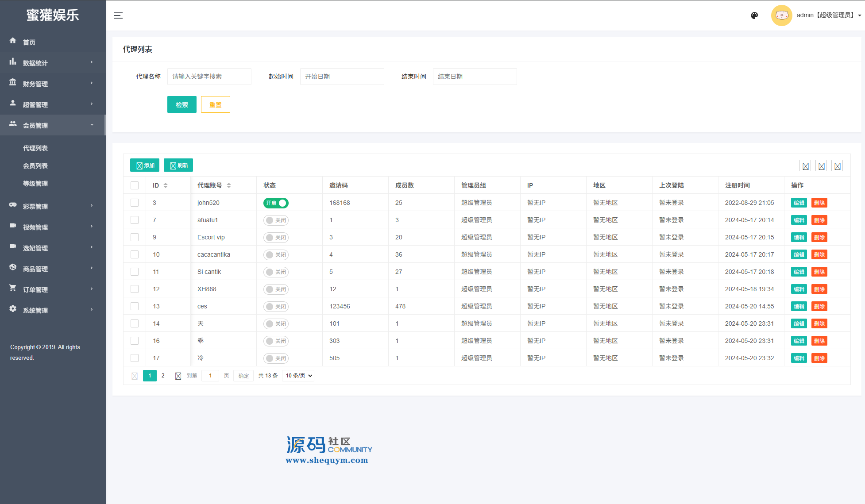
Task: Click the 数据统计 bar chart icon
Action: pyautogui.click(x=13, y=62)
